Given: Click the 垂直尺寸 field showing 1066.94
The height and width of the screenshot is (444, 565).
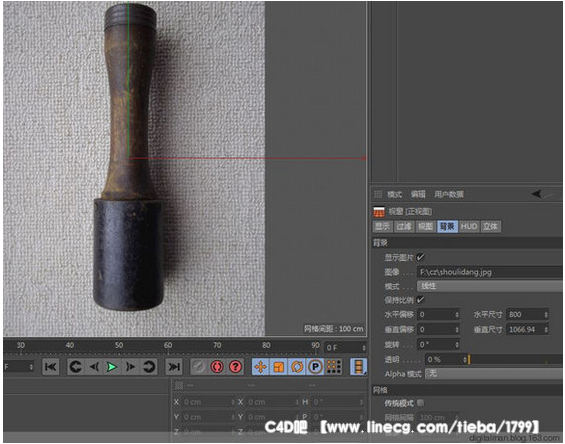Looking at the screenshot, I should point(524,329).
